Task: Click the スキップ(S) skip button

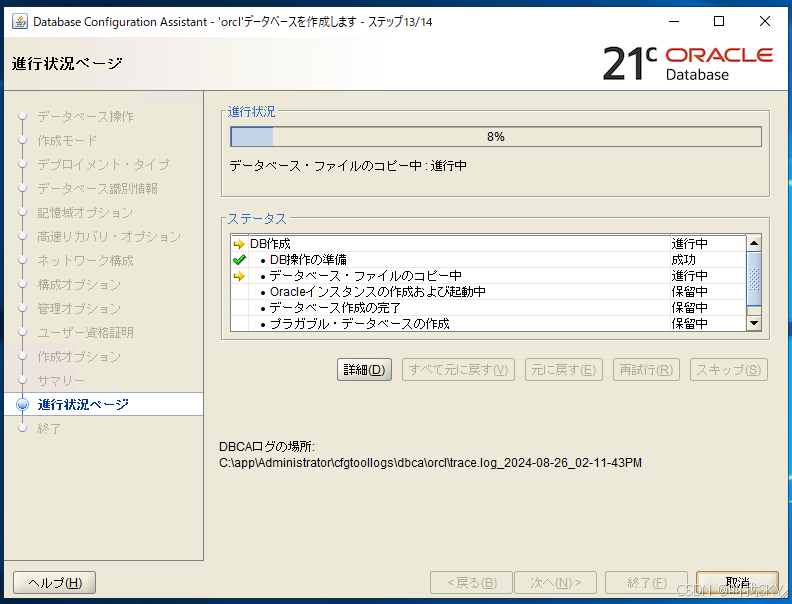Action: point(729,370)
